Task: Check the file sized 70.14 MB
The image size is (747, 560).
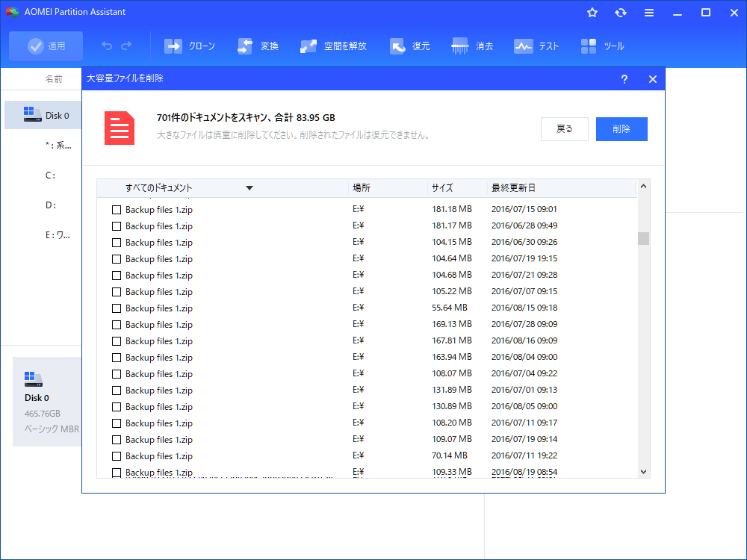Action: tap(117, 456)
